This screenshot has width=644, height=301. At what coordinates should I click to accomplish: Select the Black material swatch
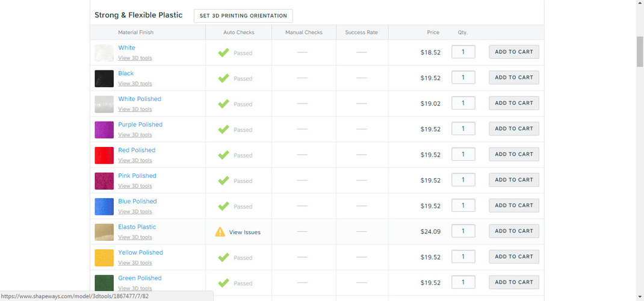(104, 78)
